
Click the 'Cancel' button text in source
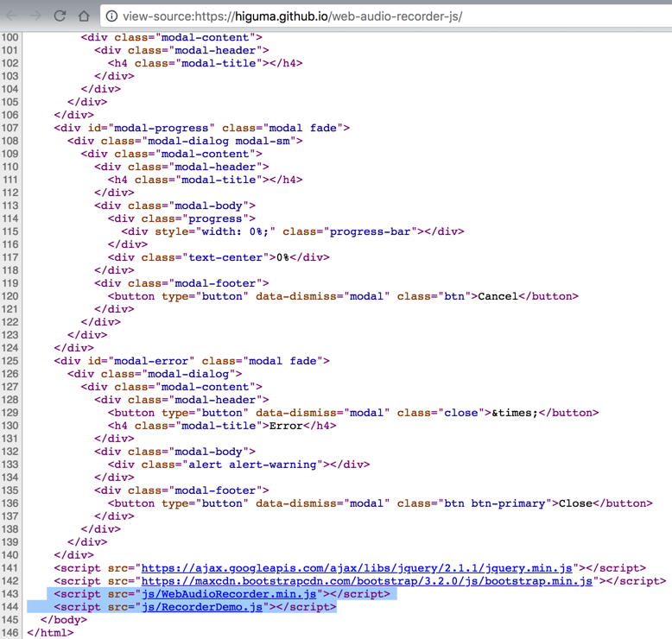498,296
